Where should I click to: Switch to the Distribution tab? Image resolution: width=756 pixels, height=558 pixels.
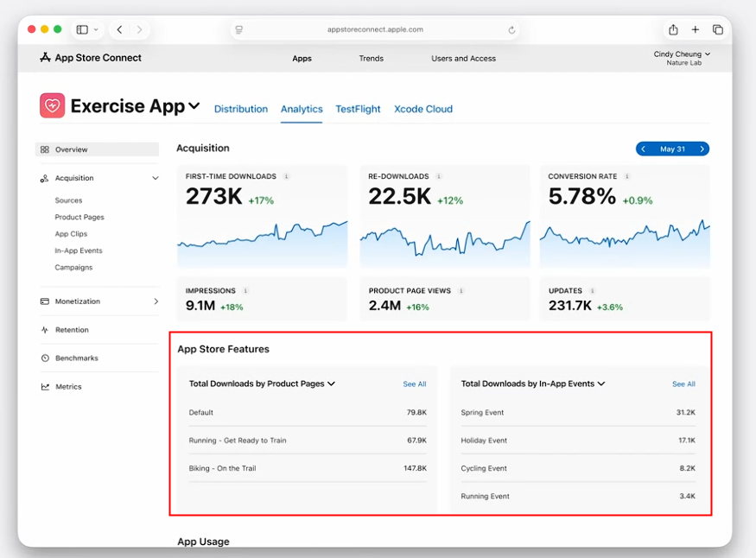241,109
